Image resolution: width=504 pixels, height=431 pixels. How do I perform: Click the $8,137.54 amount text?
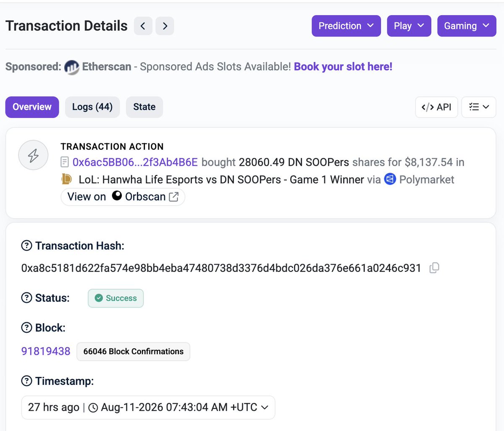click(429, 162)
